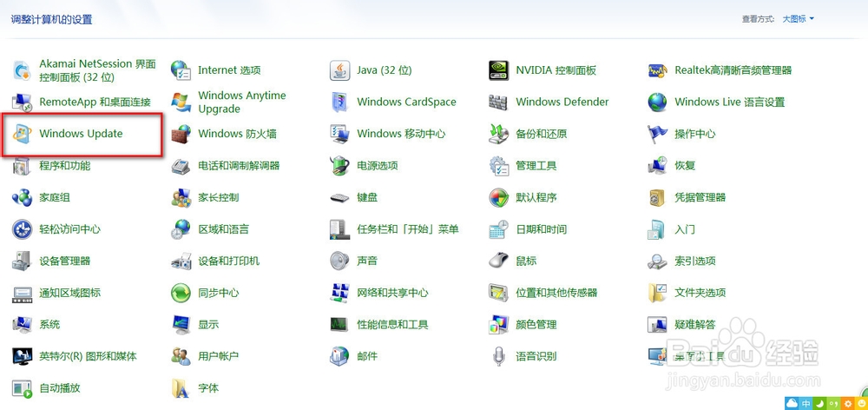Screen dimensions: 868x410
Task: Click the IME cloud icon
Action: tap(792, 403)
